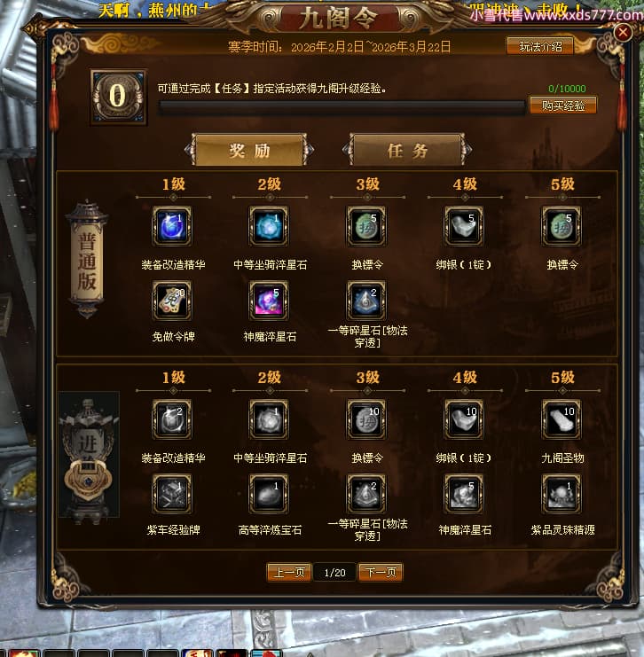Select the 紫车经验牌 reward icon
The image size is (644, 657).
(x=172, y=494)
